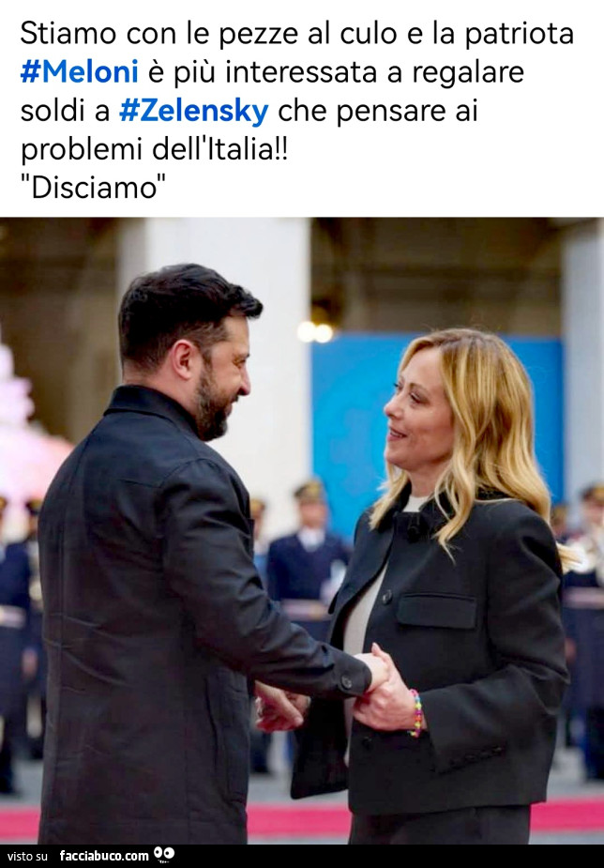Click the black footer bar
The height and width of the screenshot is (868, 604).
pos(302,856)
